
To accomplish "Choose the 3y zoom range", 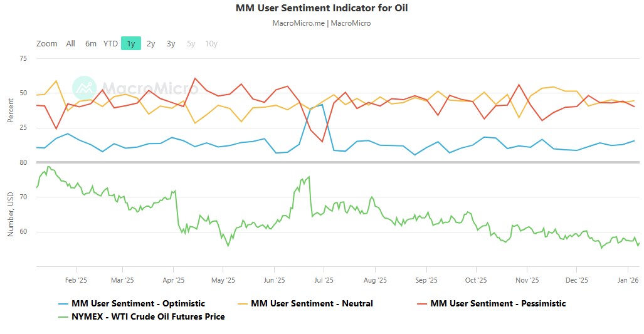I will (171, 44).
